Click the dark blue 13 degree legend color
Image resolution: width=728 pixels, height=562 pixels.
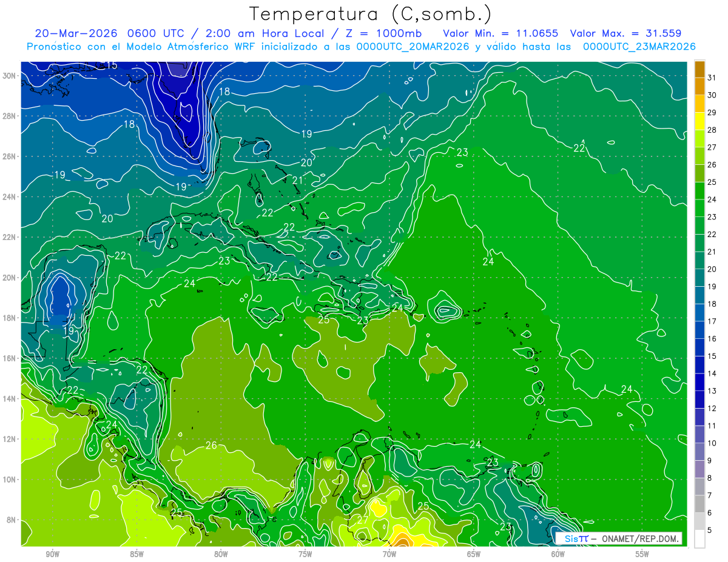point(699,382)
